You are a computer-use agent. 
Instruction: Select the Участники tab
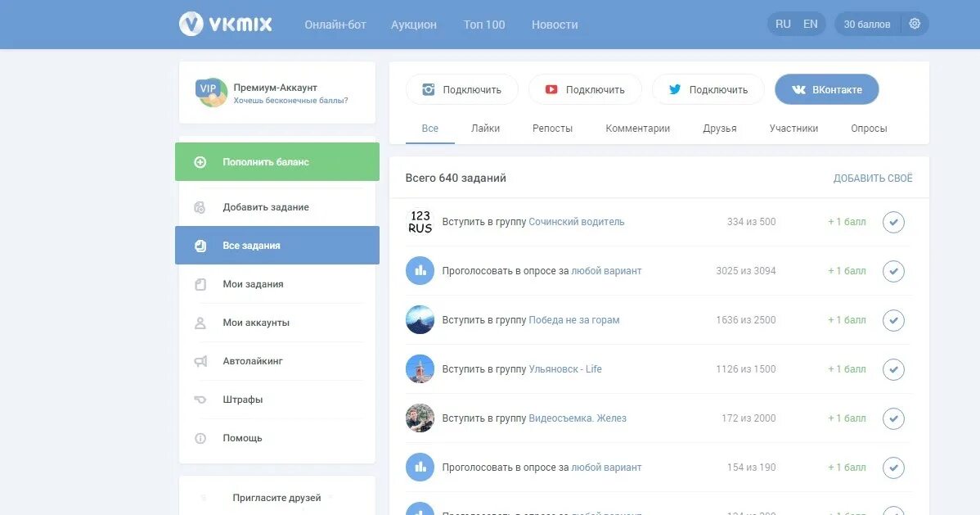[793, 129]
